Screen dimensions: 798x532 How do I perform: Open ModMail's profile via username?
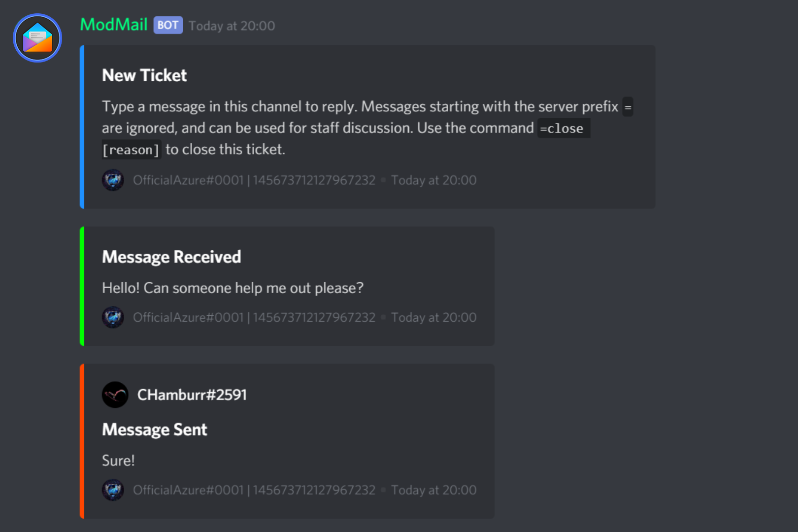click(113, 25)
